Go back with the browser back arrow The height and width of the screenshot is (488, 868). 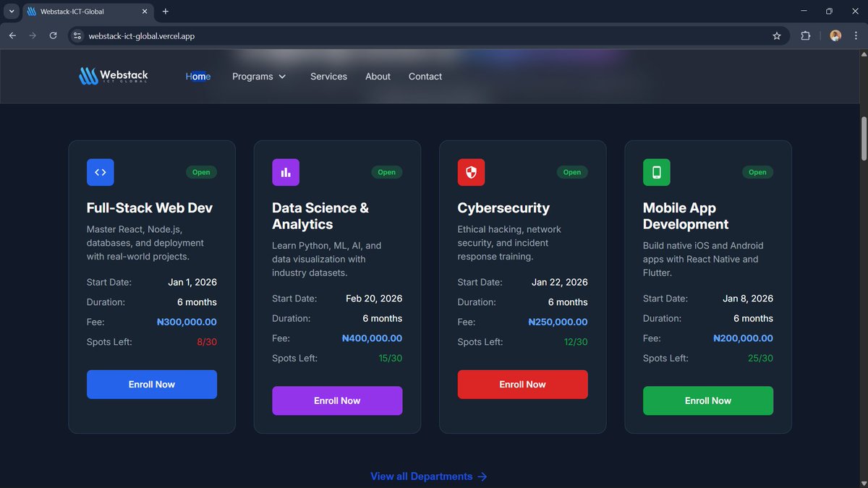[12, 35]
